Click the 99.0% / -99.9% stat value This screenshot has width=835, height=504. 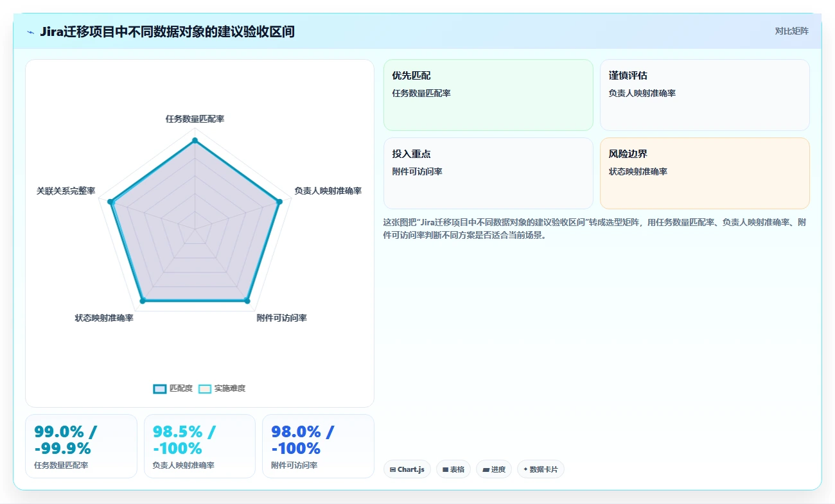66,440
